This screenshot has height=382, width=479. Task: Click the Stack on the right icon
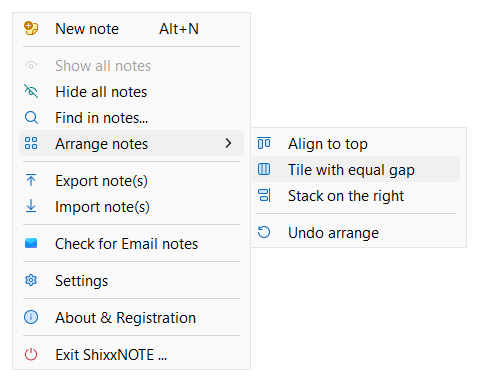click(265, 195)
